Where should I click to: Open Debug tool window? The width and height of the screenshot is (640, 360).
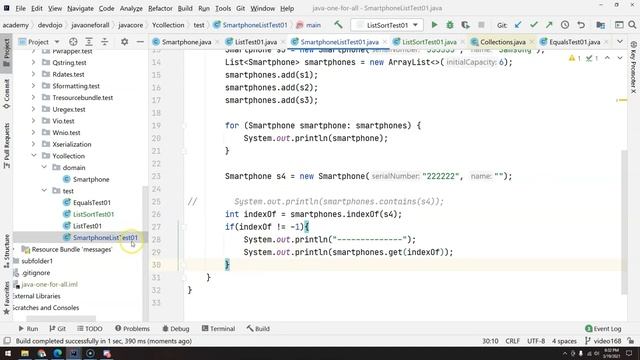[x=176, y=328]
